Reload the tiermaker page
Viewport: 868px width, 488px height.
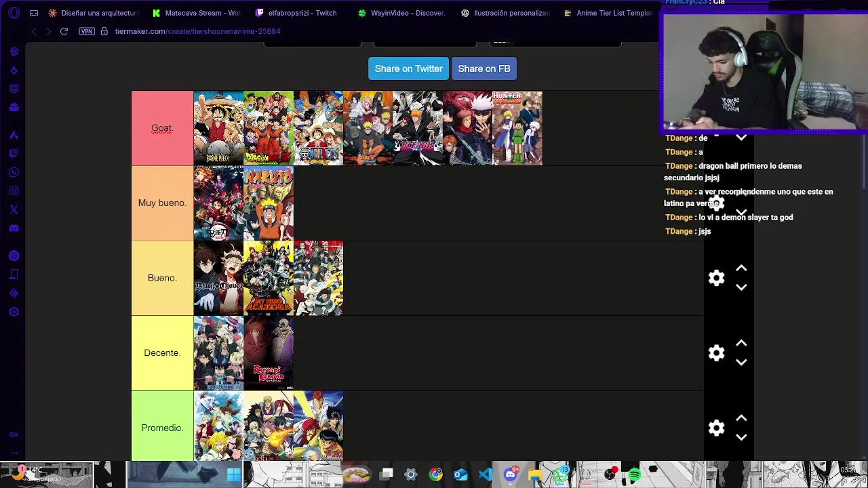point(64,31)
